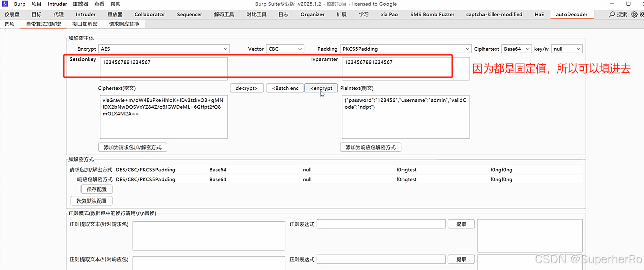Select DES/CBC/PKCS5Padding in 请求包加/解密方式 row
Image resolution: width=644 pixels, height=270 pixels.
[x=145, y=170]
